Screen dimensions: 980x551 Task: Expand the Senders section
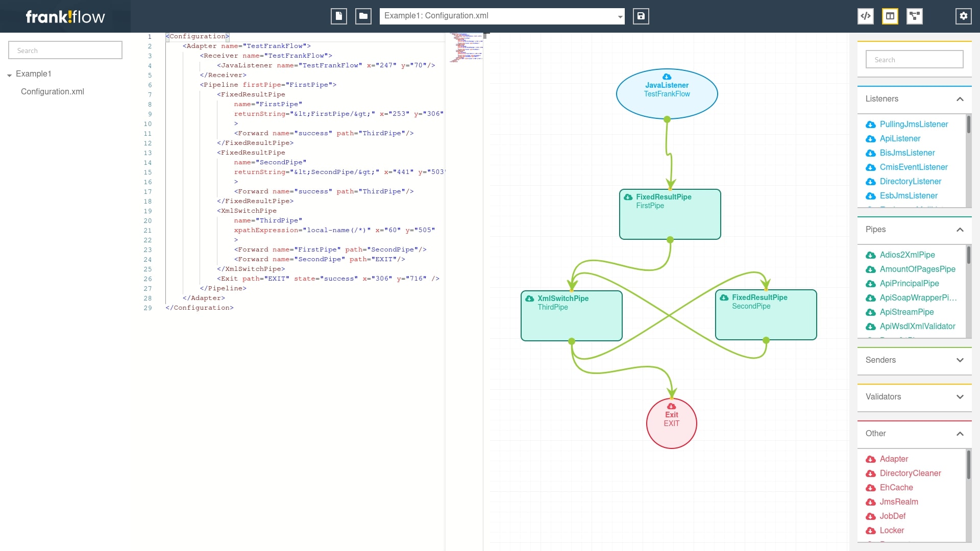tap(960, 360)
